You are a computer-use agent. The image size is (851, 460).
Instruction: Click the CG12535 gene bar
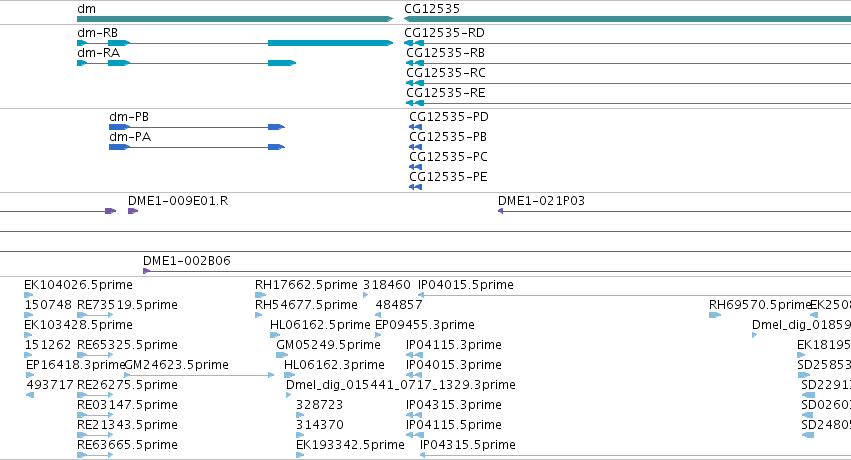(627, 19)
